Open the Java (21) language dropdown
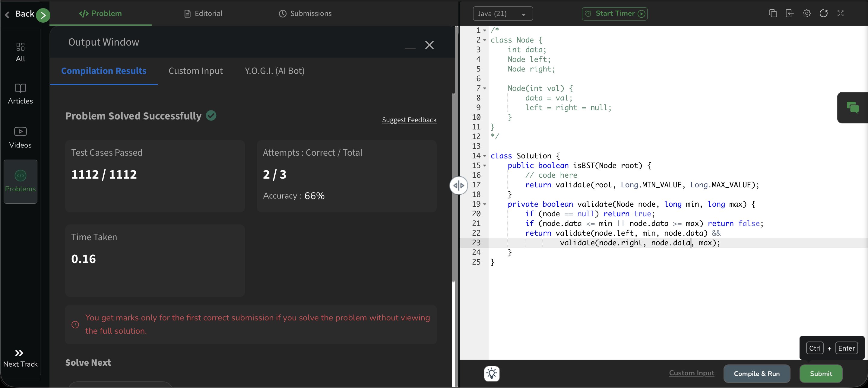 [x=502, y=14]
